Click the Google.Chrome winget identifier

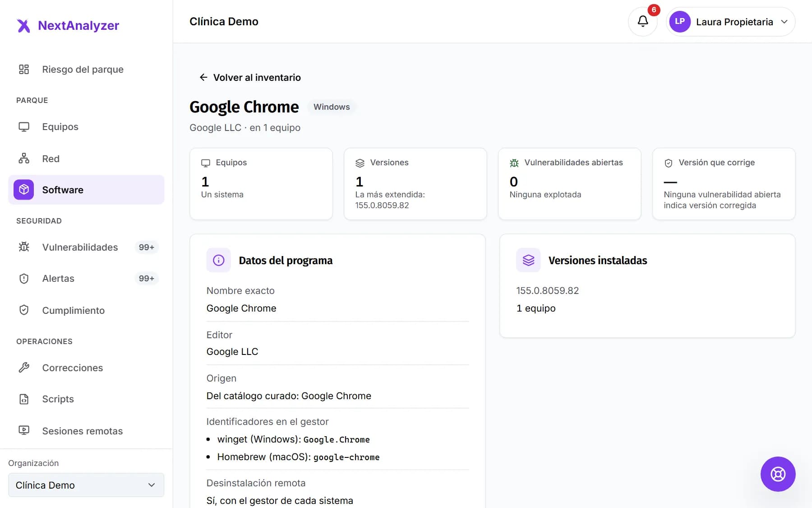[336, 440]
